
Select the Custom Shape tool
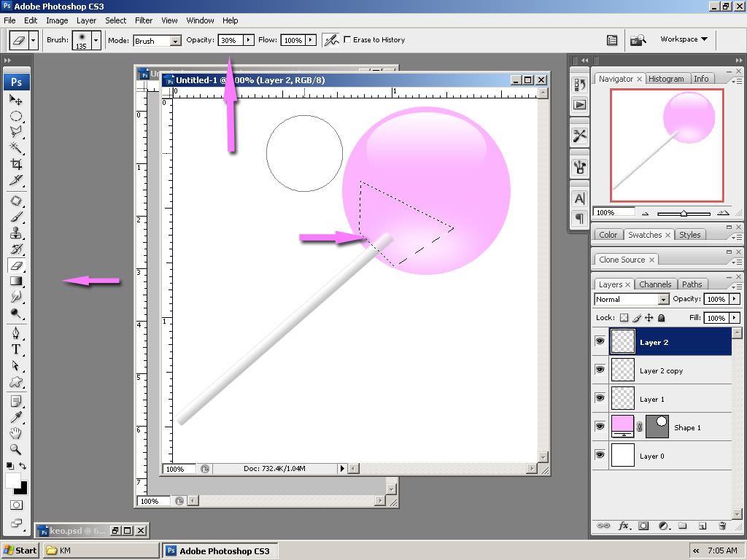(x=16, y=381)
